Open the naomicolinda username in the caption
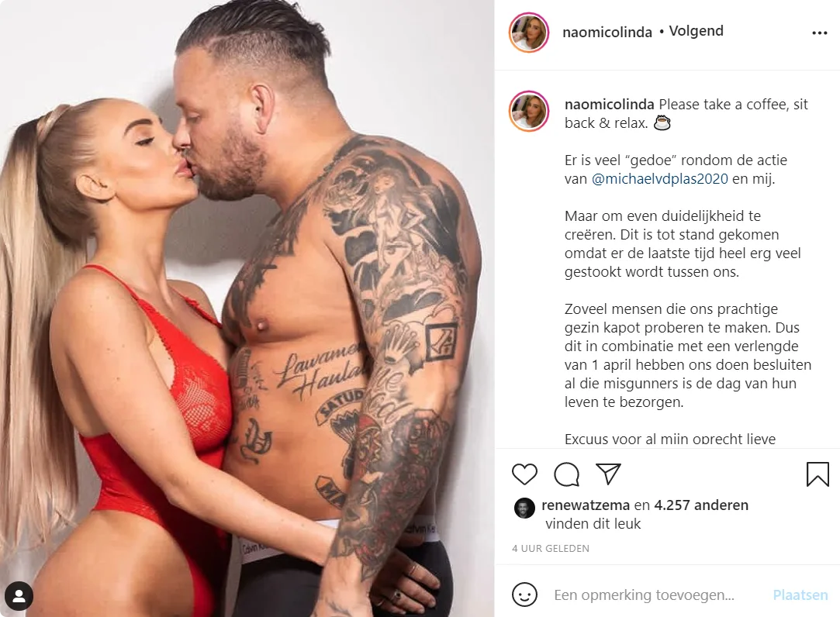 coord(609,105)
